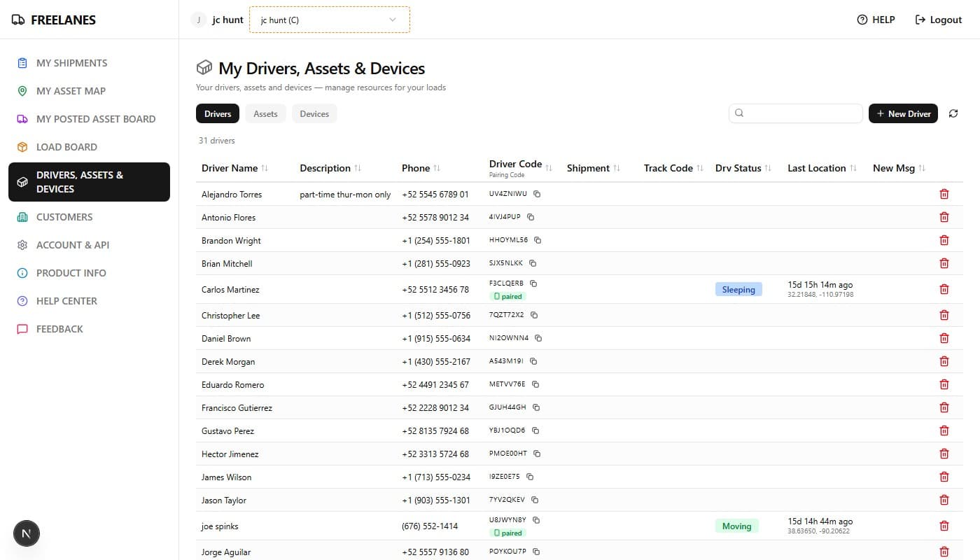Open Customers in sidebar
The width and height of the screenshot is (980, 560).
pyautogui.click(x=89, y=217)
